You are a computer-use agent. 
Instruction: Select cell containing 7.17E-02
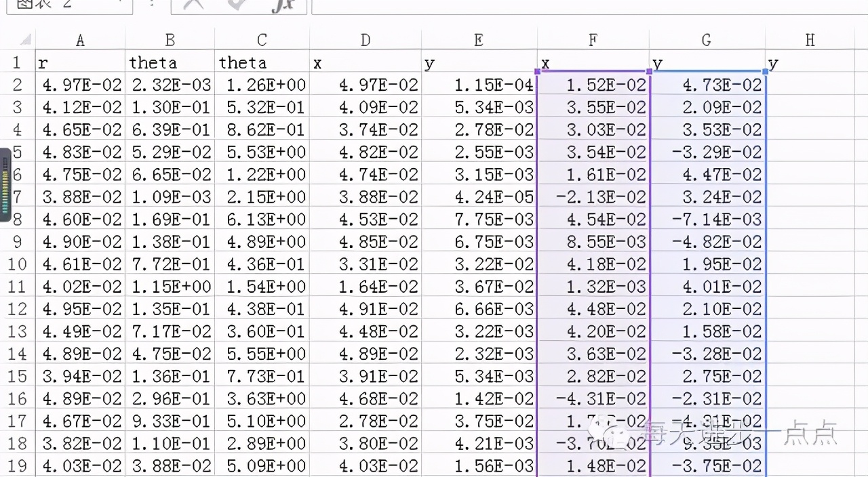coord(170,331)
